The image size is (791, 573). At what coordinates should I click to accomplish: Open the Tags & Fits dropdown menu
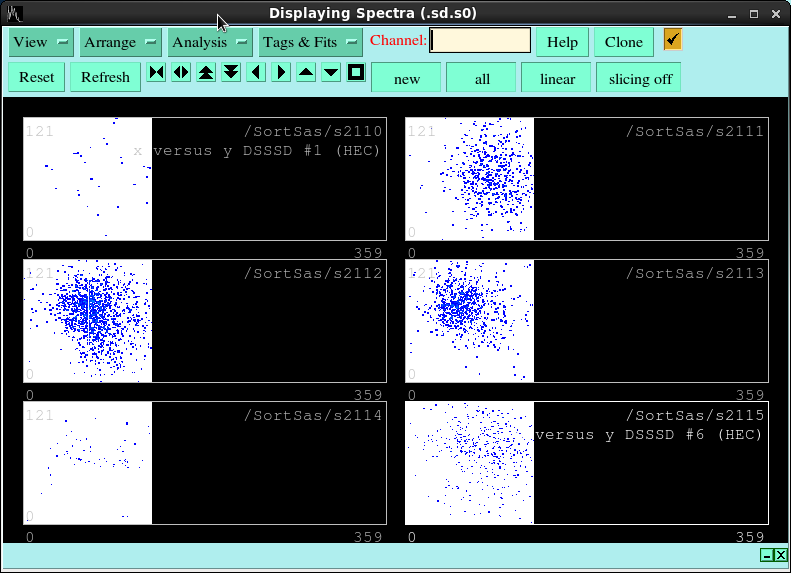point(310,42)
